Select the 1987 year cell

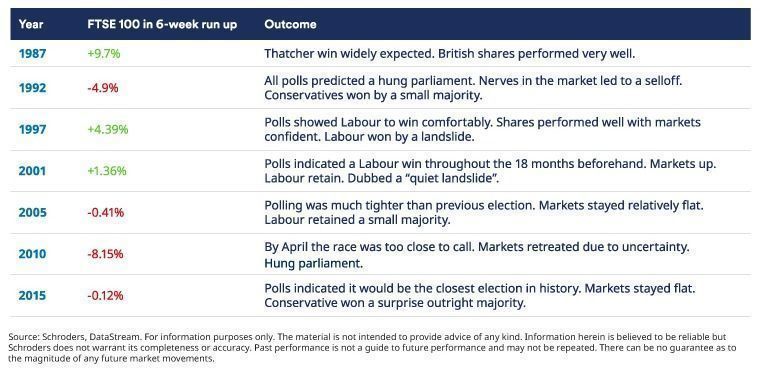click(x=32, y=54)
